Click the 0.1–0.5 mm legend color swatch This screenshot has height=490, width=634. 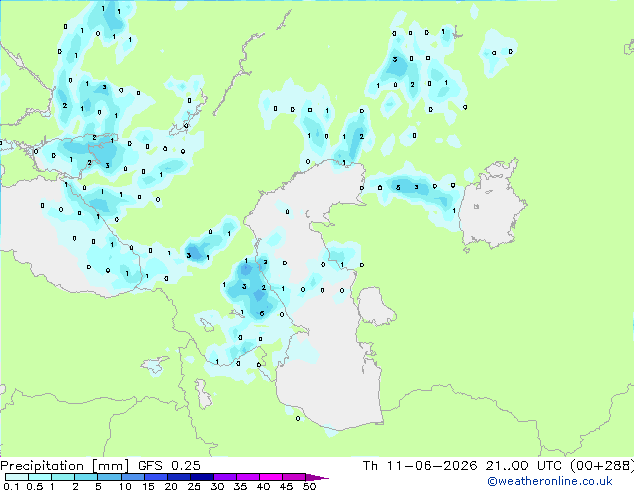pos(17,477)
